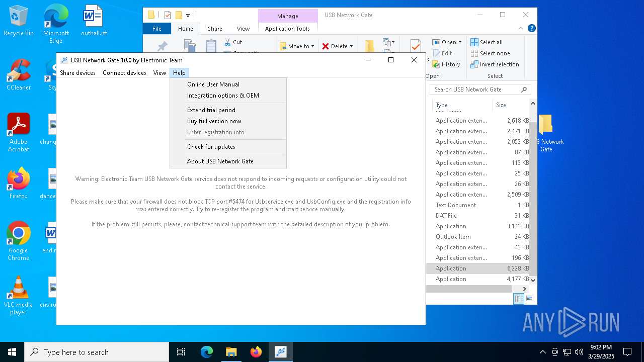
Task: Click the Properties checkmark icon in title bar
Action: (x=168, y=15)
